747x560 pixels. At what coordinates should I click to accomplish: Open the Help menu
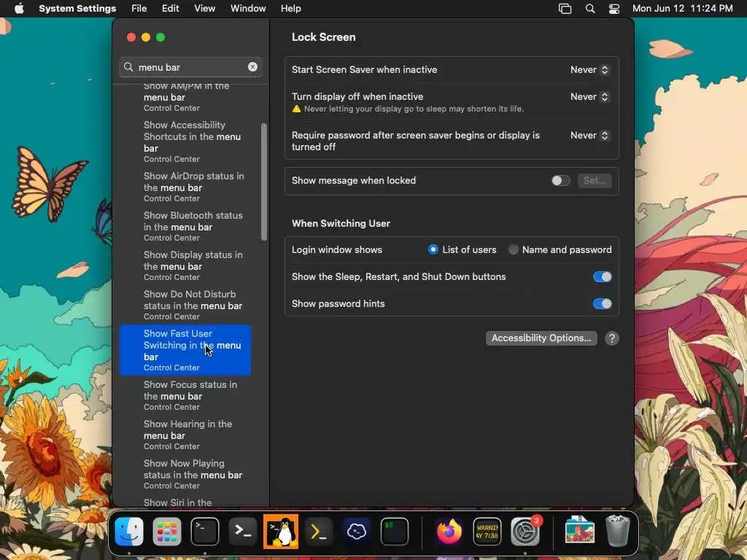(x=290, y=9)
